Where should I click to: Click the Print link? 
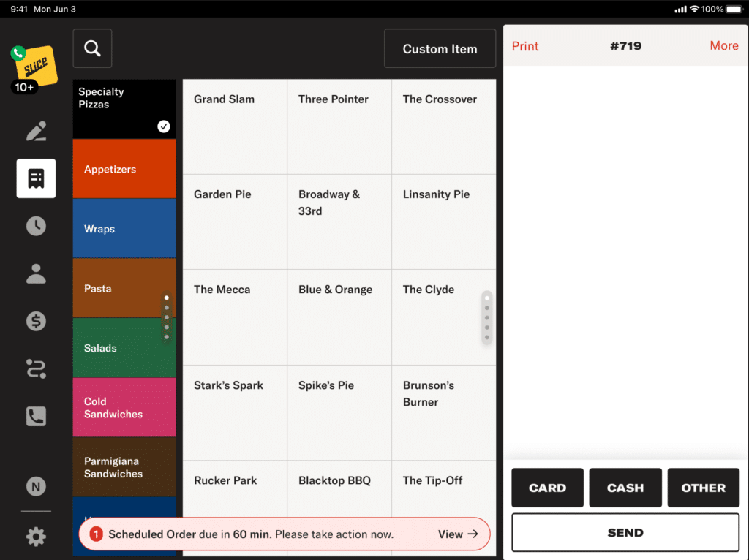pyautogui.click(x=525, y=46)
